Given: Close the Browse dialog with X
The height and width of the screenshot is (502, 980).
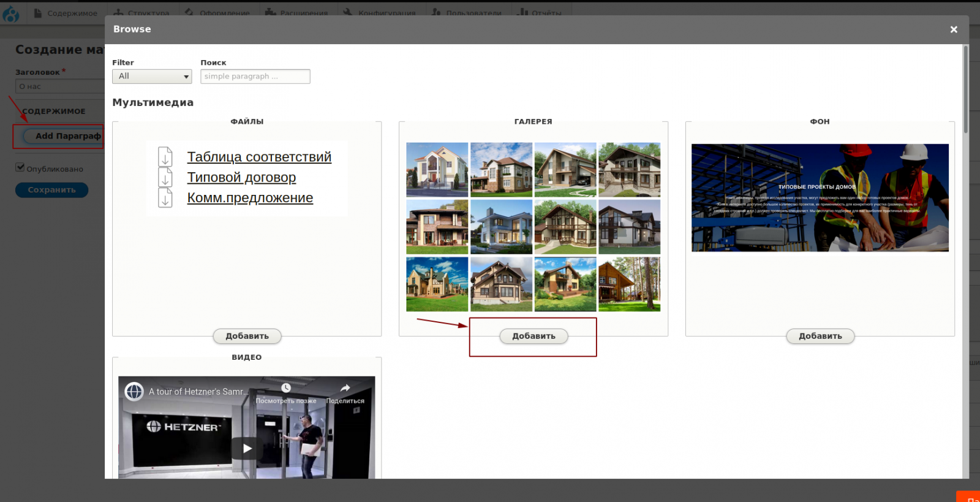Looking at the screenshot, I should click(x=954, y=29).
